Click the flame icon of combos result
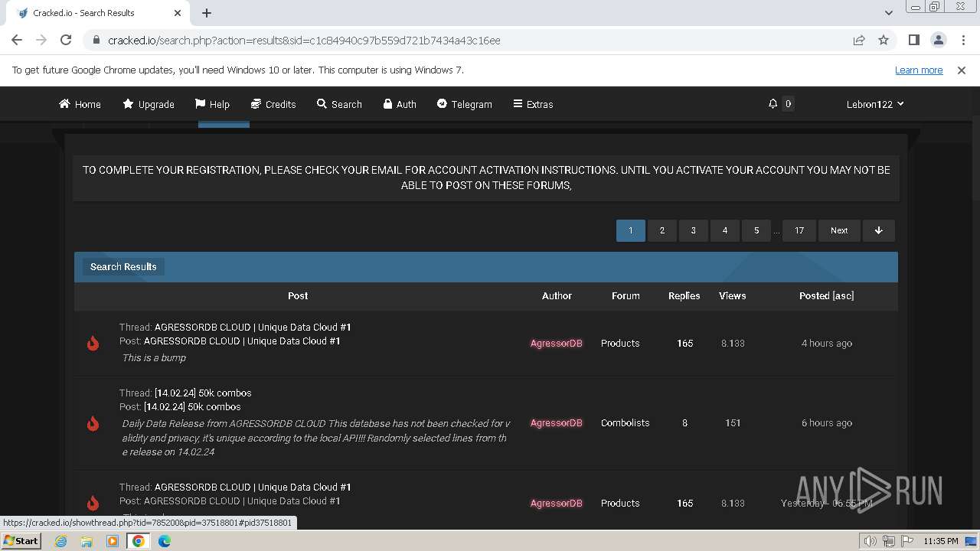Image resolution: width=980 pixels, height=551 pixels. pyautogui.click(x=93, y=423)
